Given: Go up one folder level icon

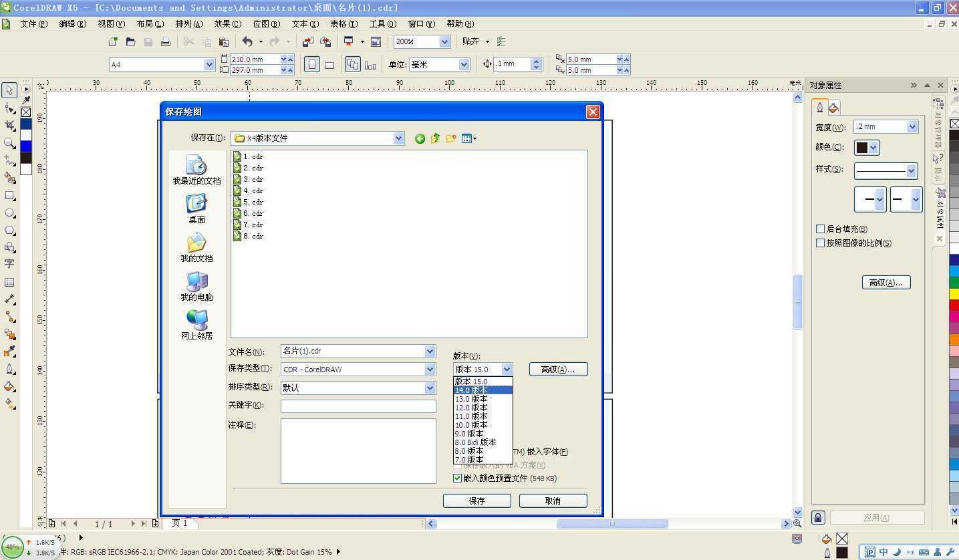Looking at the screenshot, I should coord(435,138).
